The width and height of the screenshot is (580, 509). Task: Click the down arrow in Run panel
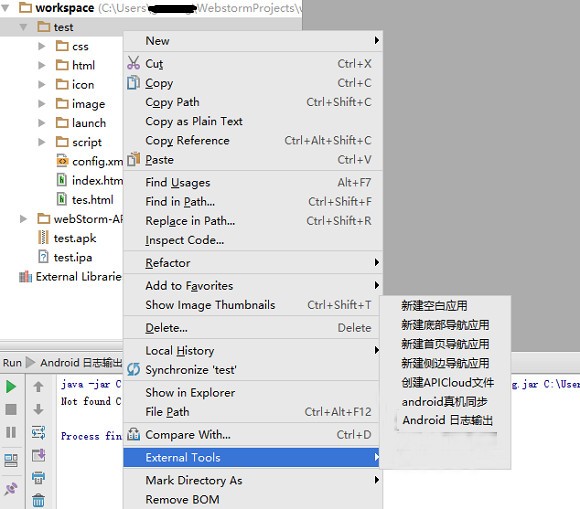(38, 409)
